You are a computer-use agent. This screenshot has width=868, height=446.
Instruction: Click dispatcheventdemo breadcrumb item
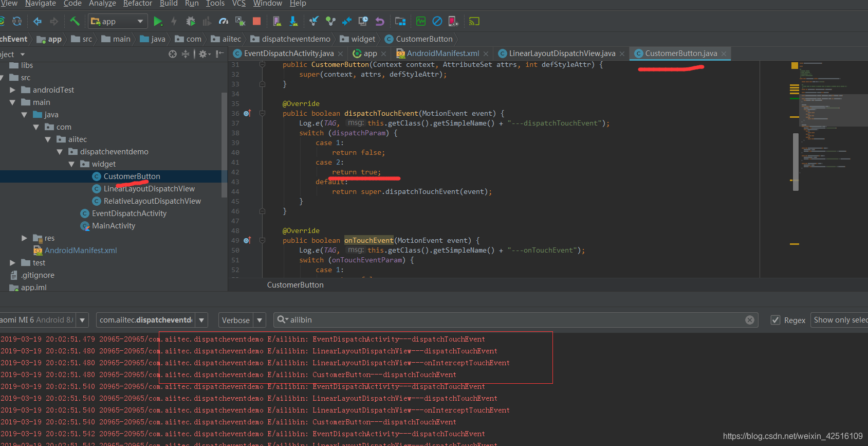(291, 39)
